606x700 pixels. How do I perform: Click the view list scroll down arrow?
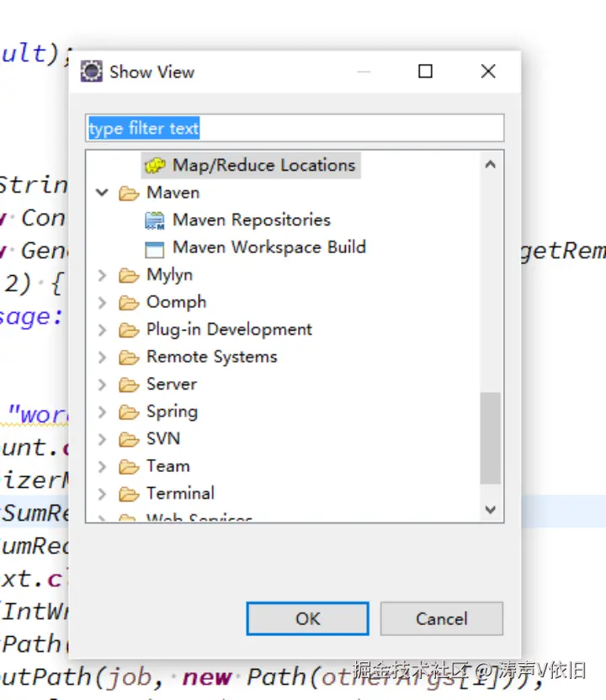click(491, 509)
